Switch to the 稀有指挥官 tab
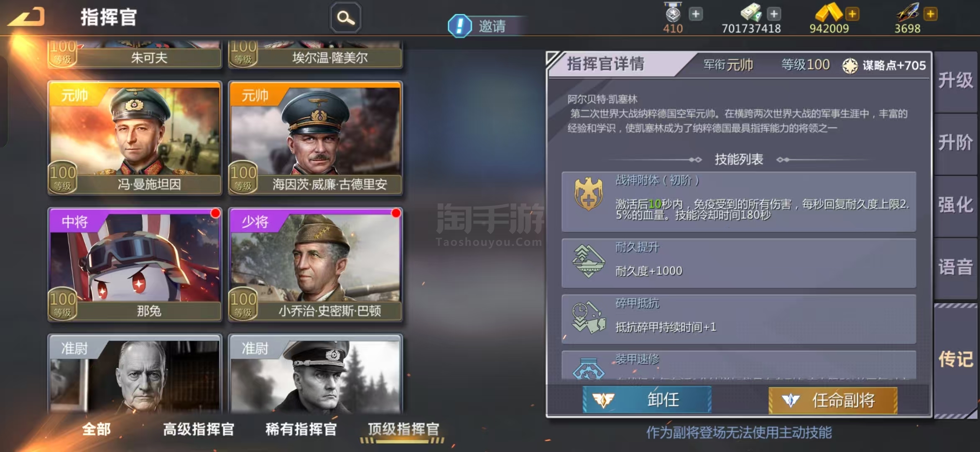Image resolution: width=980 pixels, height=452 pixels. point(301,429)
